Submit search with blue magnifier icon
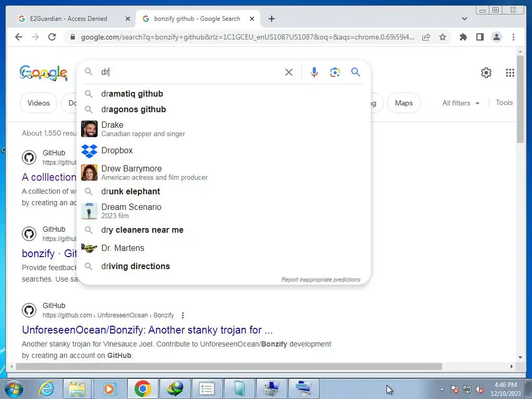 [355, 72]
